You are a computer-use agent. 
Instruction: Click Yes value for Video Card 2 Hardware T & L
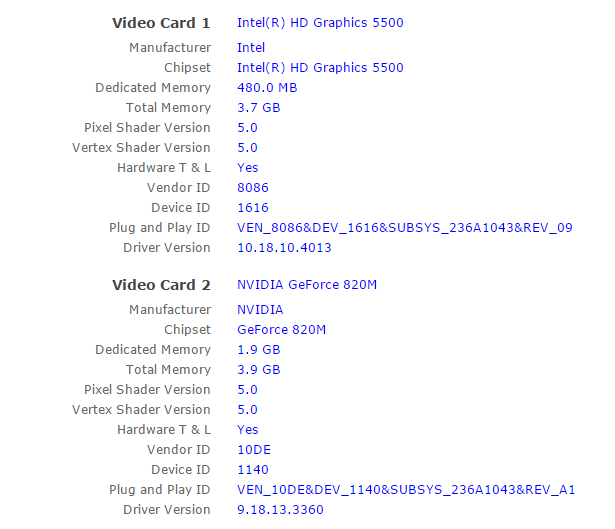tap(248, 429)
